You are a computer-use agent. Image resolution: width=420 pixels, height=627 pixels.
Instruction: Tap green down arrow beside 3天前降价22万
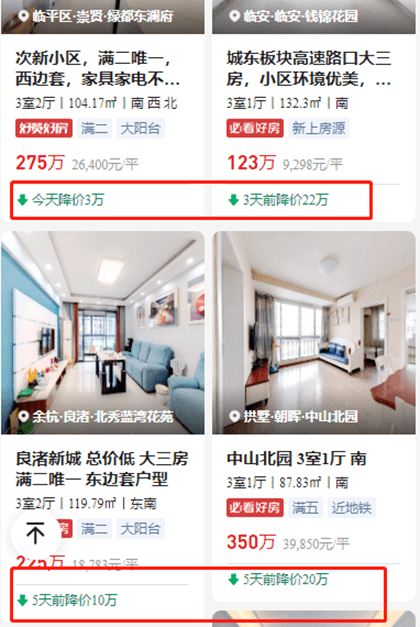click(x=234, y=200)
